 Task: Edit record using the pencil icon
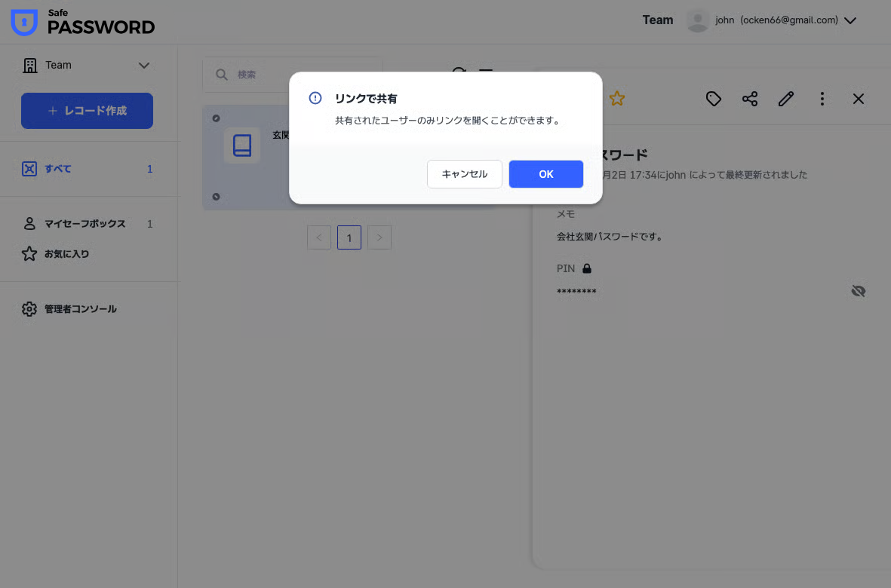785,99
